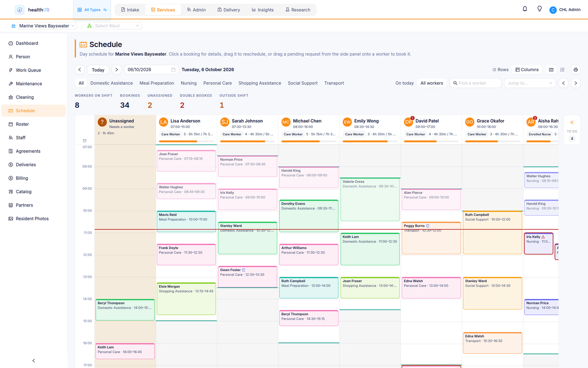Click the David Patel avatar with alert badge
Image resolution: width=588 pixels, height=368 pixels.
click(408, 122)
